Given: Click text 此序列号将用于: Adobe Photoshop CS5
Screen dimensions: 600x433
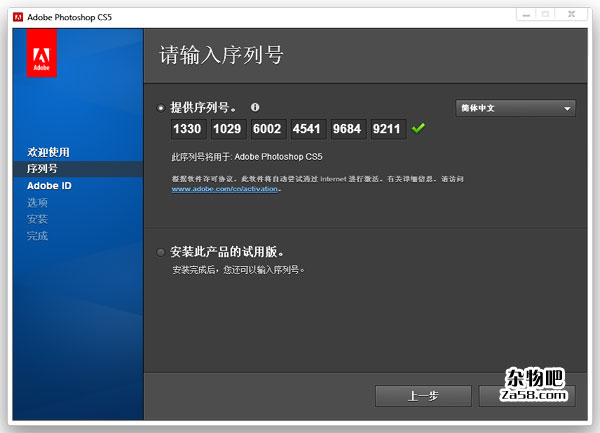Looking at the screenshot, I should point(247,157).
